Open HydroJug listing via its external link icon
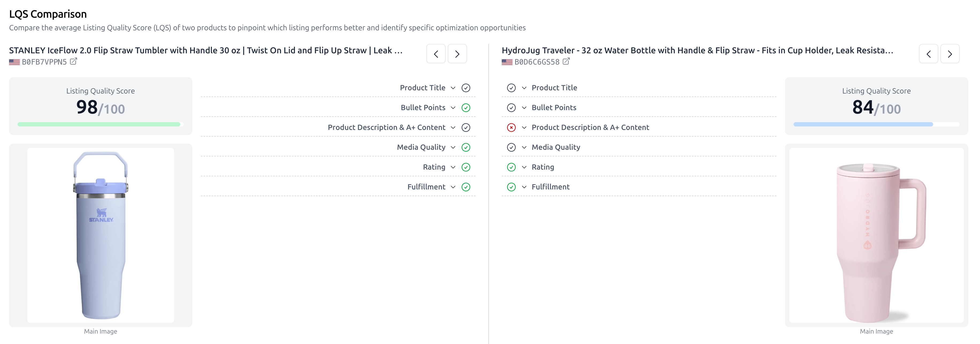The width and height of the screenshot is (980, 344). click(566, 61)
